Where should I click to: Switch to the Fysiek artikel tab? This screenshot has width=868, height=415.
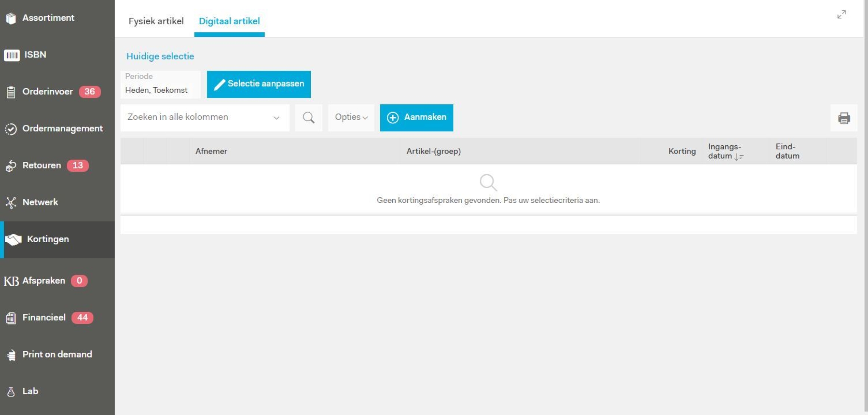(x=156, y=21)
